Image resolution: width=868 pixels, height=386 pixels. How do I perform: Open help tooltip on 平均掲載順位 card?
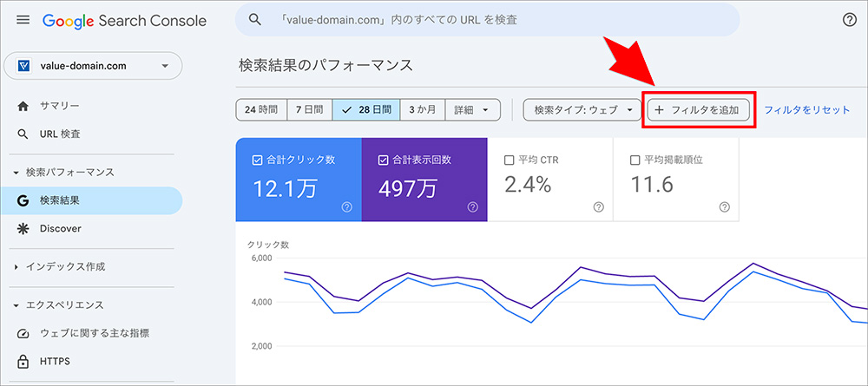724,206
